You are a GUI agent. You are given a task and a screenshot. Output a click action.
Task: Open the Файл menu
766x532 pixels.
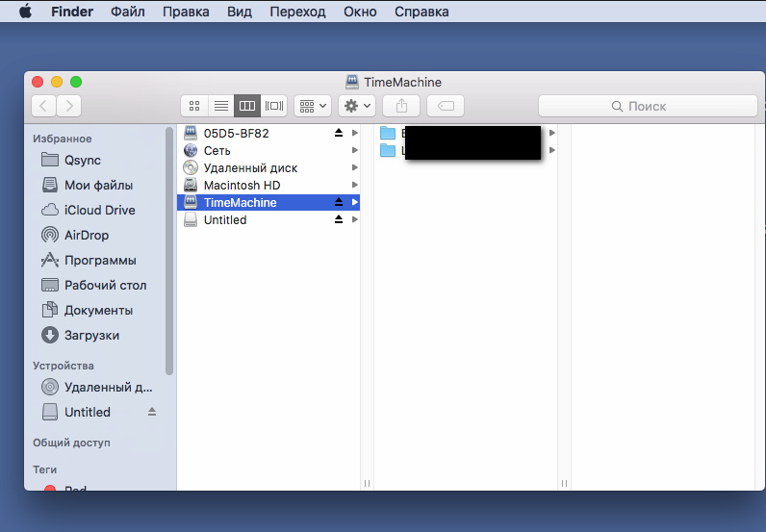click(128, 12)
